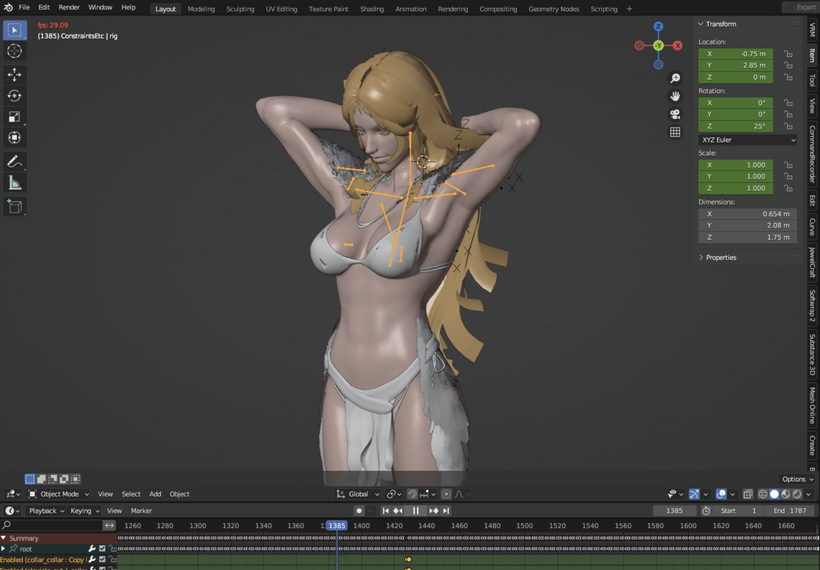Toggle the root channel checkbox
The width and height of the screenshot is (820, 570).
102,549
